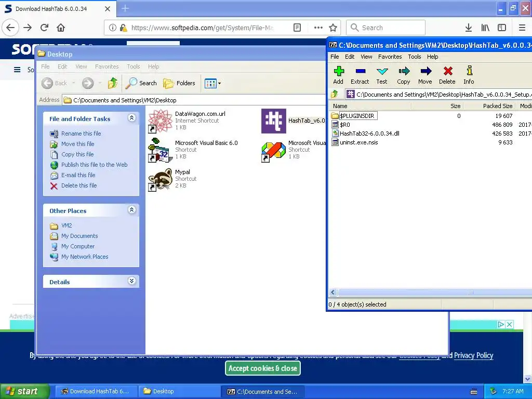
Task: Open 7-Zip File menu
Action: (x=335, y=57)
